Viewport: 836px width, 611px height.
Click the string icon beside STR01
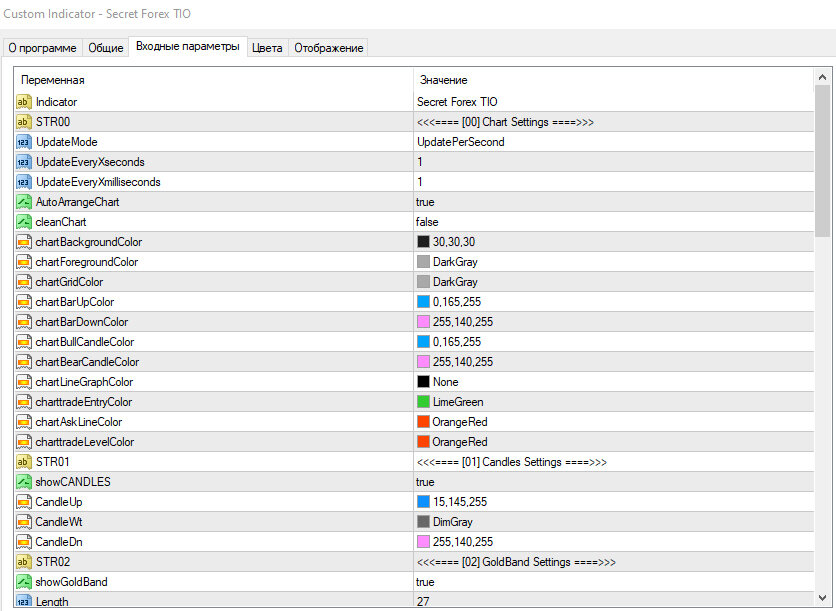point(23,462)
